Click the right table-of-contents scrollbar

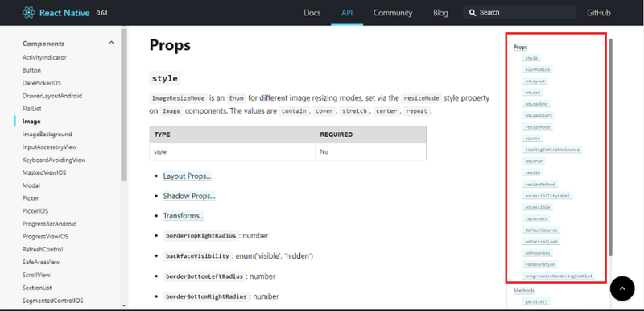click(x=611, y=148)
